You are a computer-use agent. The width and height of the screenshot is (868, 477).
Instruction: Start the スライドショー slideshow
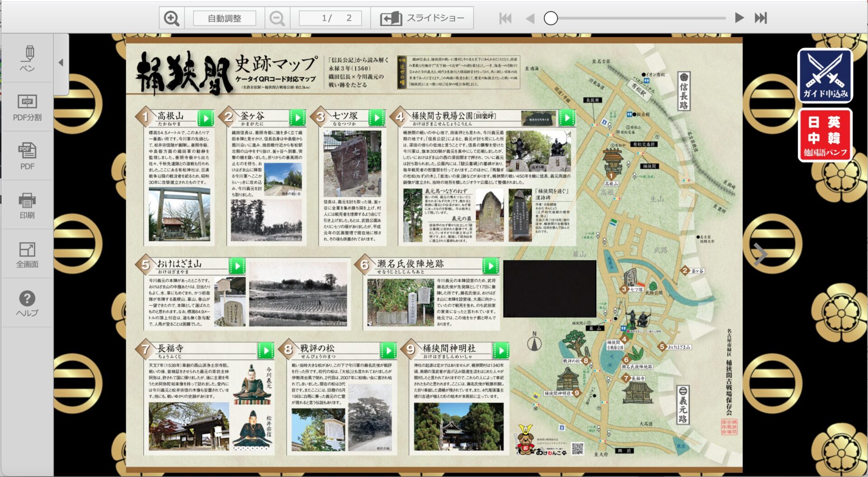click(425, 18)
